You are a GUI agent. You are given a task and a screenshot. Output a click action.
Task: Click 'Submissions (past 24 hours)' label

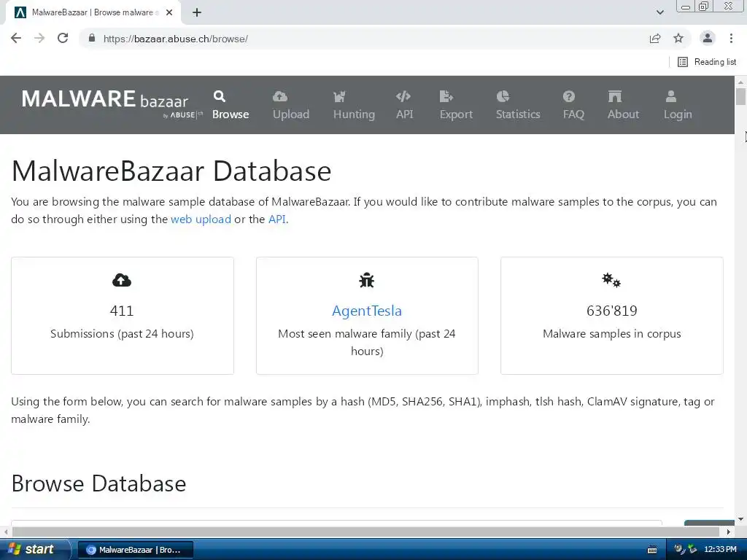(122, 334)
